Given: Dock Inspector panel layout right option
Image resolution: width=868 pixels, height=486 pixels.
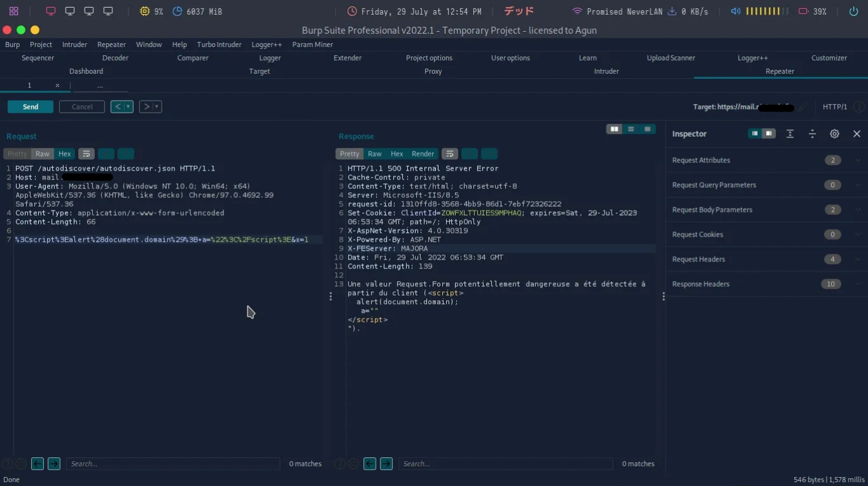Looking at the screenshot, I should click(769, 134).
